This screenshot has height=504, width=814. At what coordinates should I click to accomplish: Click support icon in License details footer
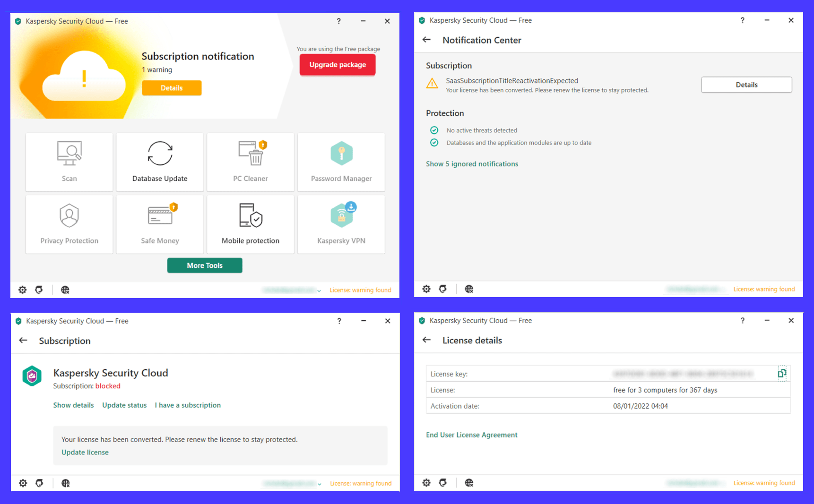(443, 482)
